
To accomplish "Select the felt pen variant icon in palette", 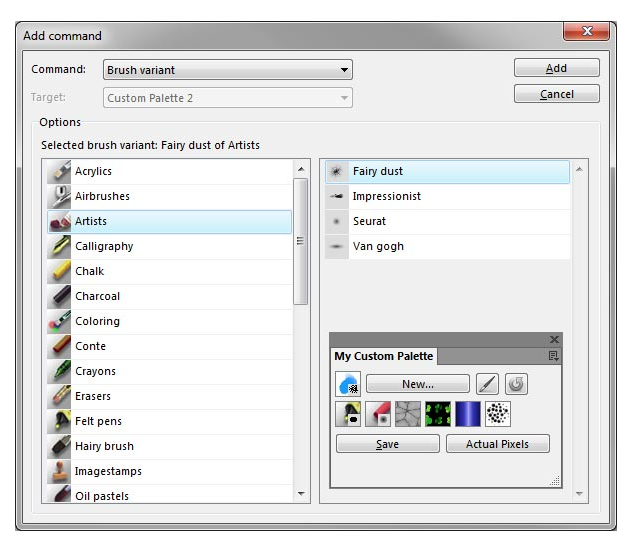I will click(348, 414).
